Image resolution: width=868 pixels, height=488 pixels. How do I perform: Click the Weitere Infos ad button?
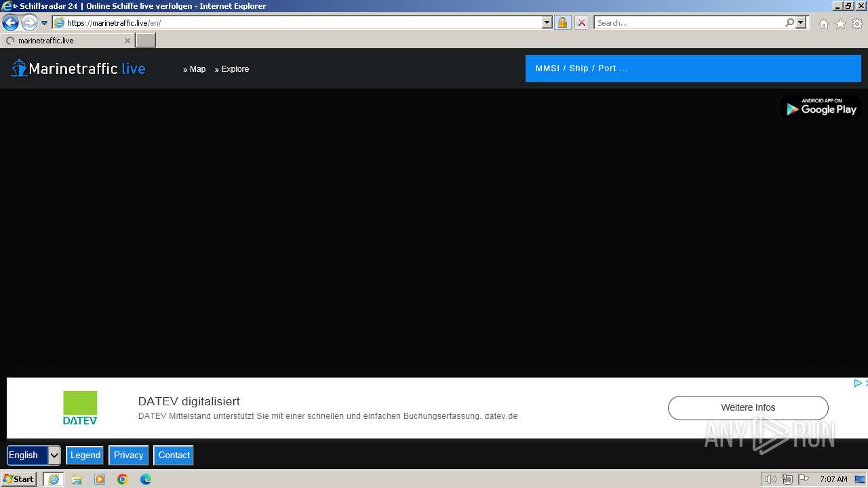tap(748, 407)
